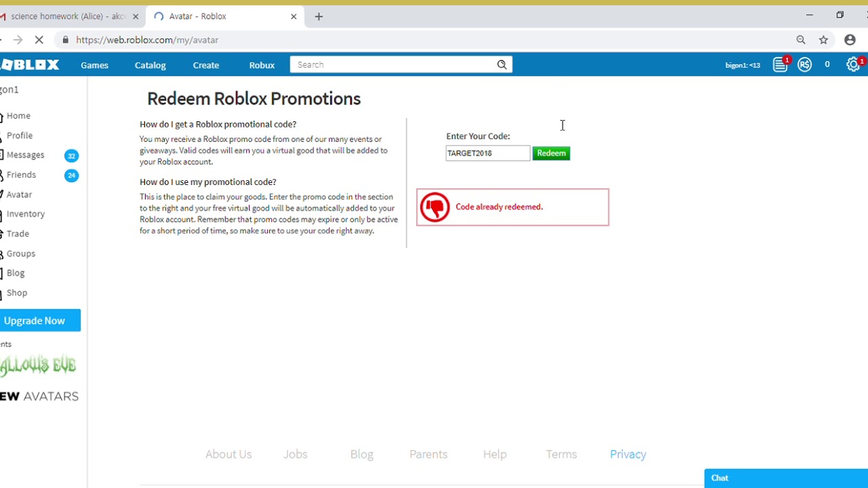Open About Us footer link

229,454
